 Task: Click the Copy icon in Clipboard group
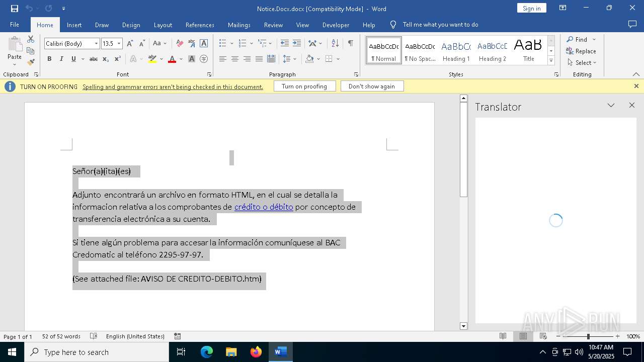[x=31, y=51]
